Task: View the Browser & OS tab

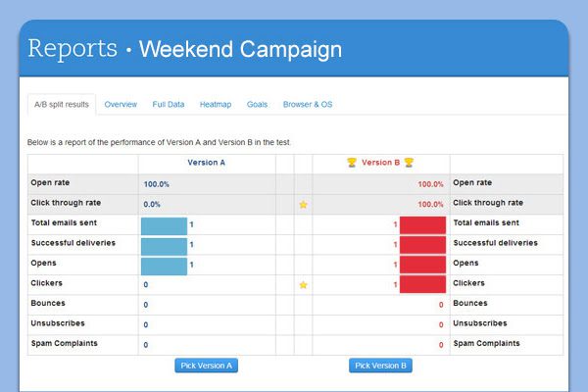Action: pyautogui.click(x=308, y=104)
